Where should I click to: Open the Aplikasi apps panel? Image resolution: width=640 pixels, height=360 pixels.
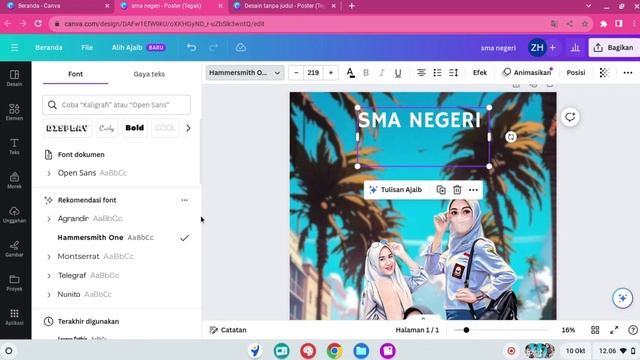click(x=14, y=316)
